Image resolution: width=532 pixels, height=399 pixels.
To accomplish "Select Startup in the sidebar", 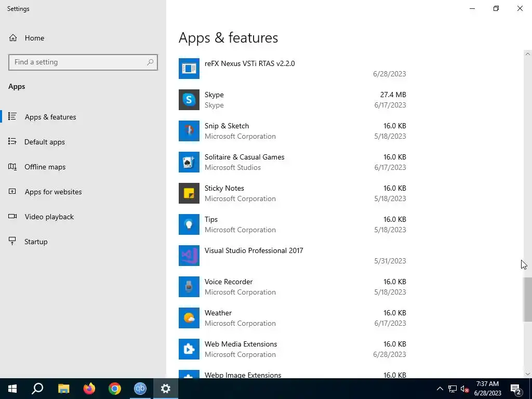I will click(x=36, y=242).
